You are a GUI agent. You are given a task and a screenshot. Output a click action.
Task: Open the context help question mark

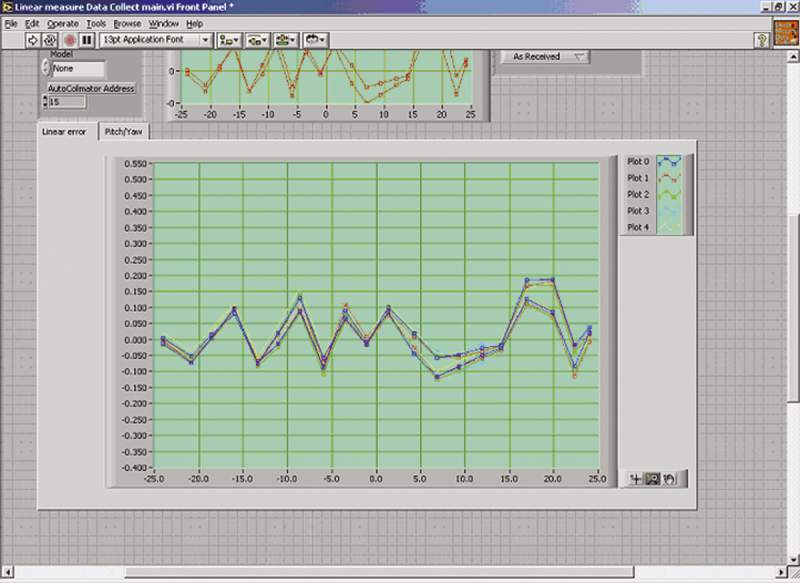click(x=762, y=40)
